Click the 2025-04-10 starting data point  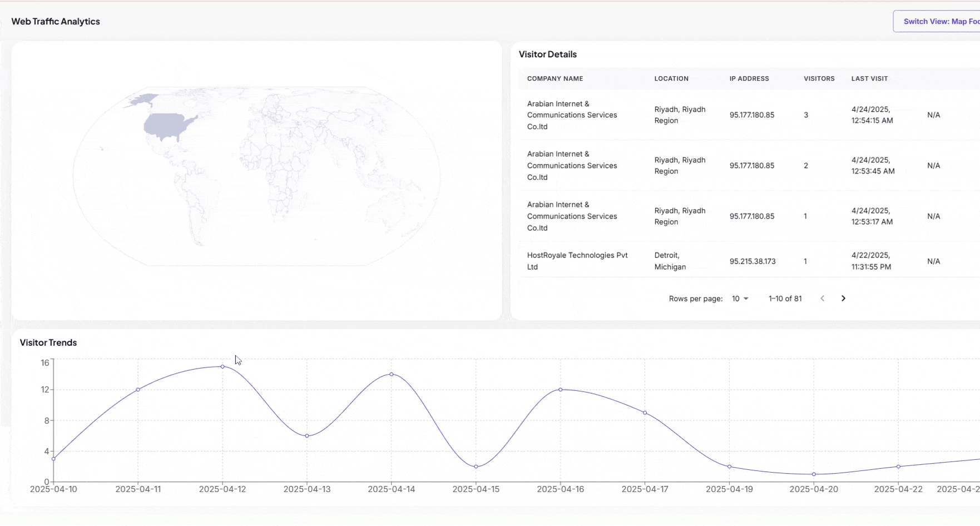pyautogui.click(x=53, y=459)
